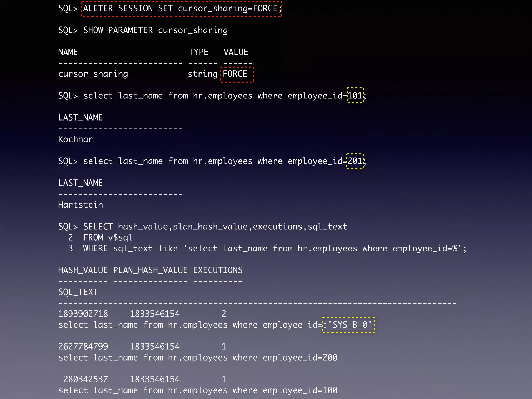Select the PLAN_HASH_VALUE column header
This screenshot has width=532, height=399.
pos(150,270)
